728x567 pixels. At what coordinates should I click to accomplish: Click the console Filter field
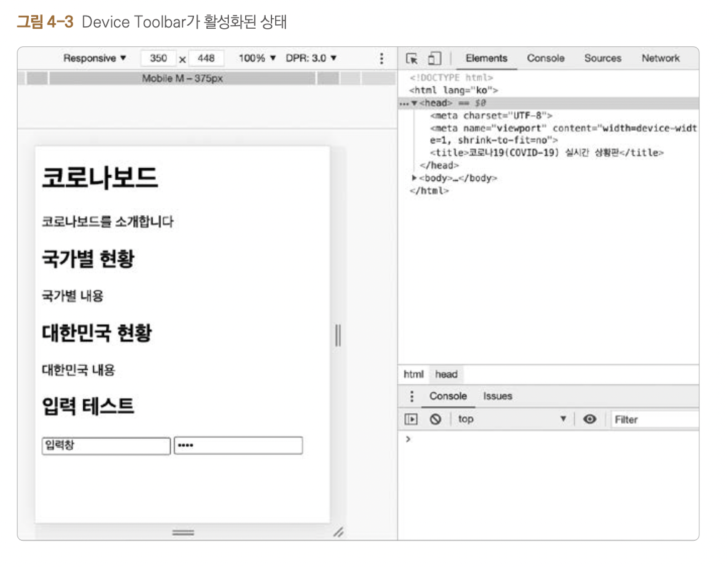pyautogui.click(x=655, y=420)
